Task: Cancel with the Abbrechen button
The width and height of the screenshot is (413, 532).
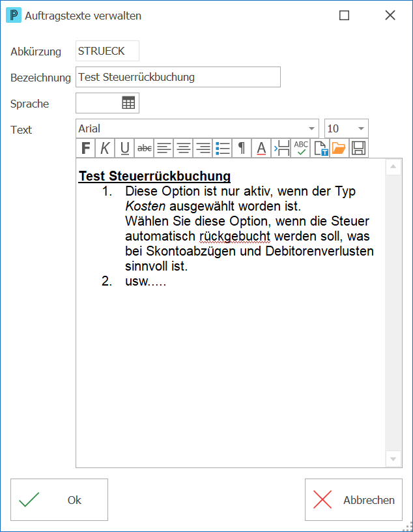Action: (x=354, y=500)
